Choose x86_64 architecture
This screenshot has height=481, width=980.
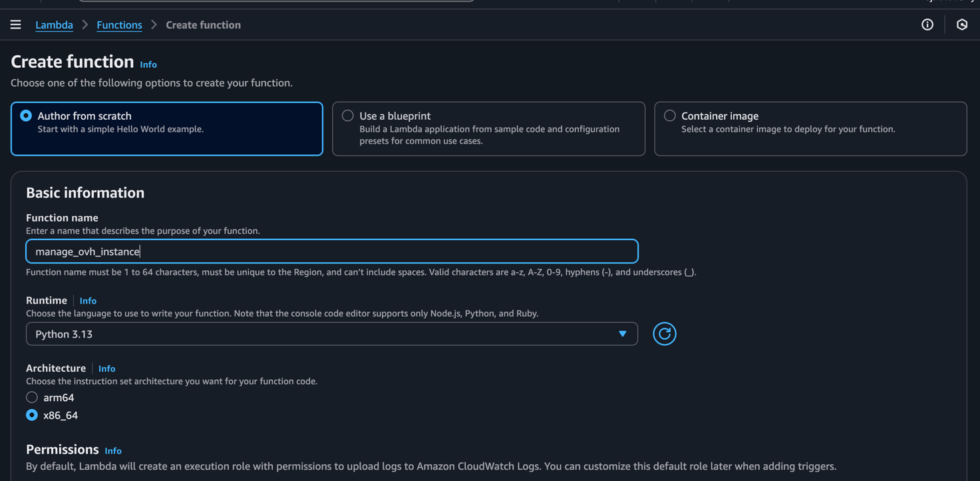tap(32, 415)
